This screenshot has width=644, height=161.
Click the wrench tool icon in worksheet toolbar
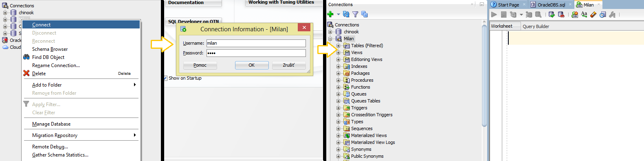[612, 15]
